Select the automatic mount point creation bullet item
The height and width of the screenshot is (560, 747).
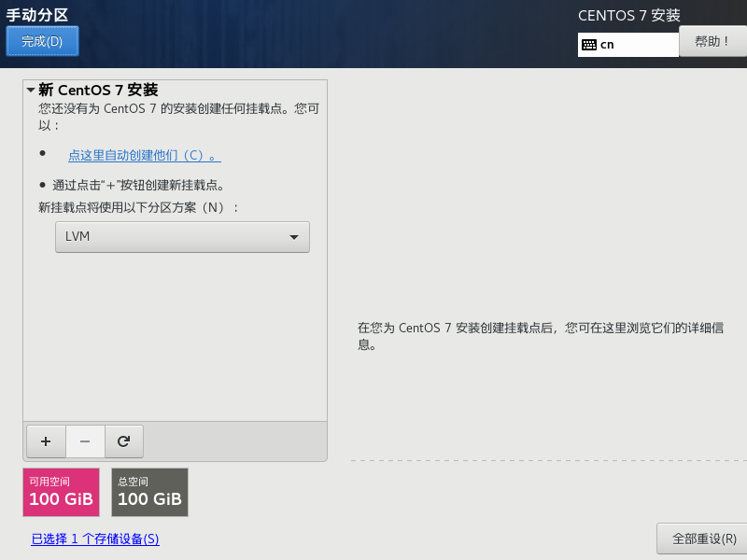pos(144,155)
